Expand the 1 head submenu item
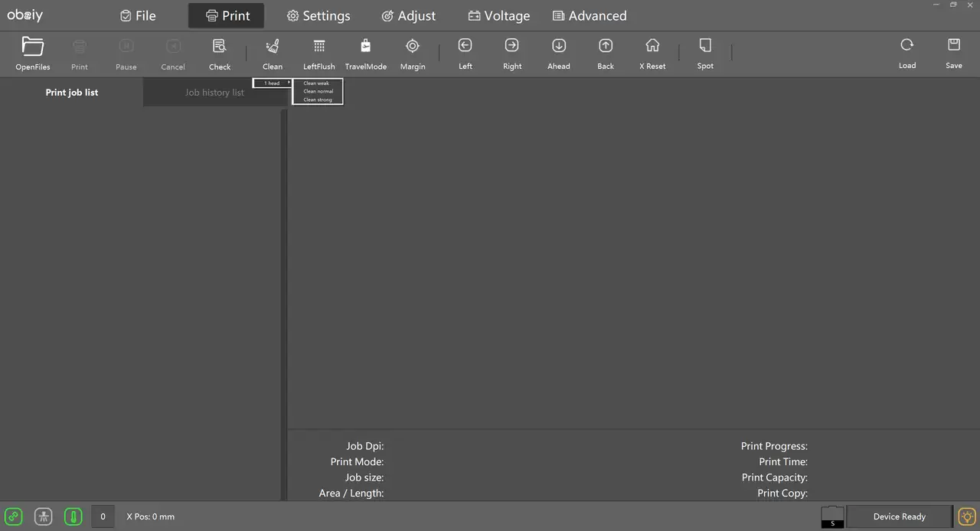The image size is (980, 531). [273, 83]
